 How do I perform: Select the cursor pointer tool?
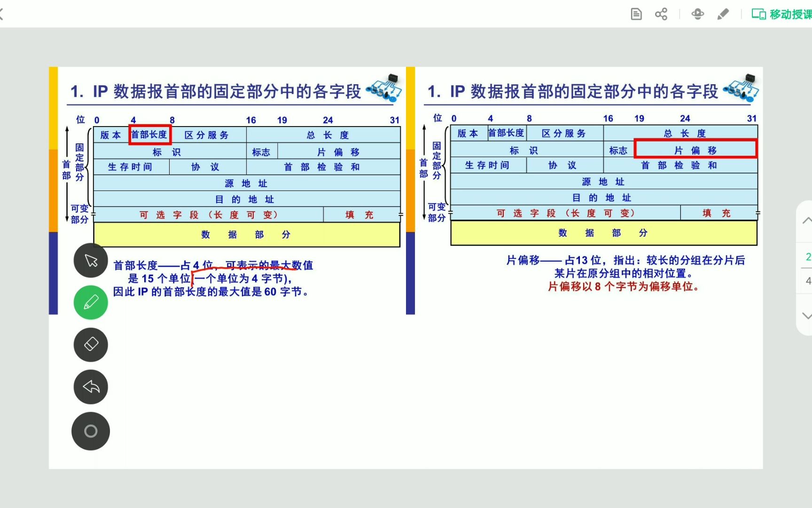[x=91, y=260]
